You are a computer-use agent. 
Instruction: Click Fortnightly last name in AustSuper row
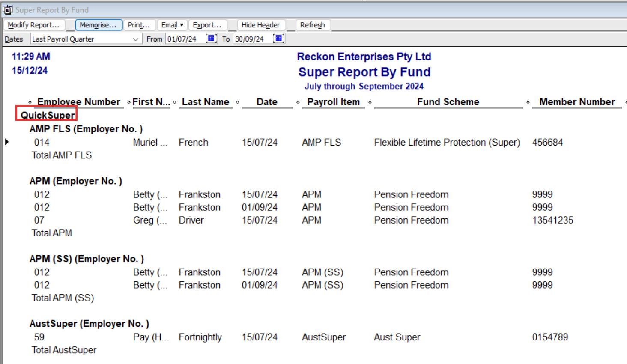pyautogui.click(x=200, y=337)
